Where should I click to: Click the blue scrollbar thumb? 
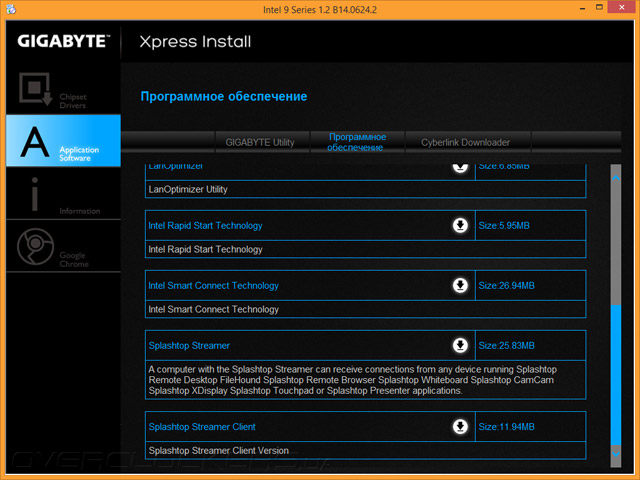coord(616,376)
